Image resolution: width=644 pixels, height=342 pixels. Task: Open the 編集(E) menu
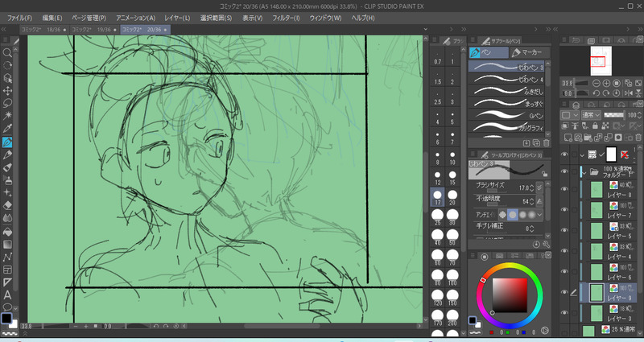pyautogui.click(x=52, y=18)
